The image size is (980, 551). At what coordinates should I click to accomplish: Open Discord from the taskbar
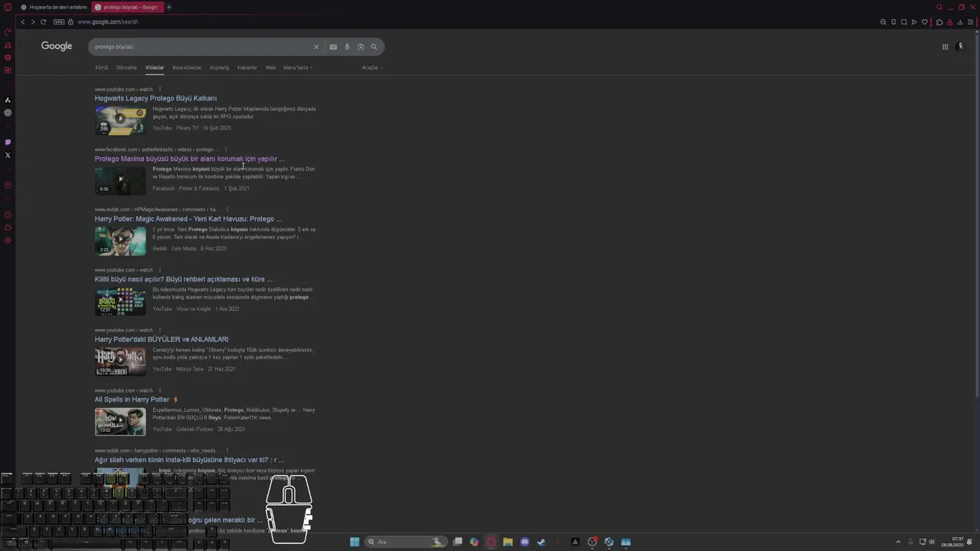pyautogui.click(x=524, y=542)
